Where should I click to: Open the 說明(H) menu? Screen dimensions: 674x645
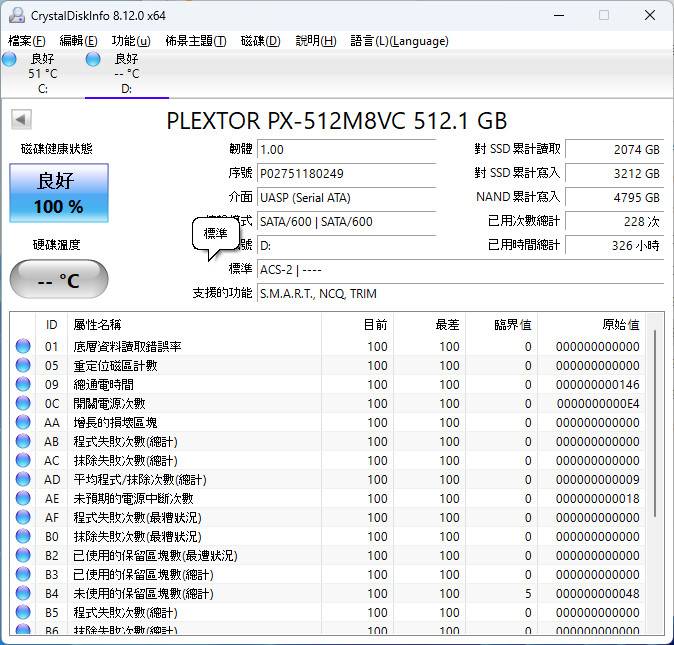[x=316, y=41]
